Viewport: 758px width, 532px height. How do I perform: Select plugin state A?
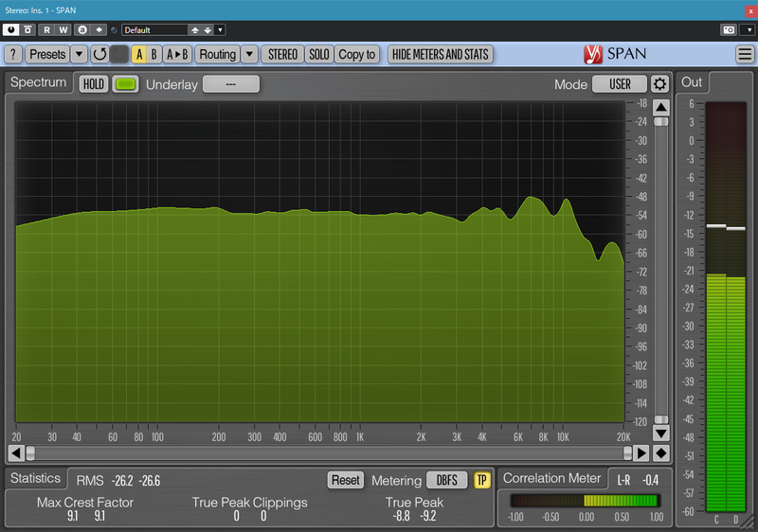pyautogui.click(x=139, y=54)
